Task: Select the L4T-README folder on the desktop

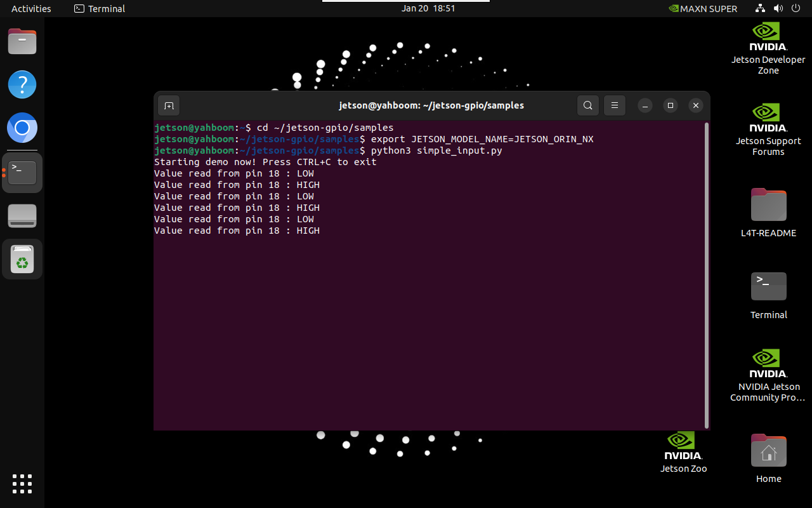Action: [768, 212]
